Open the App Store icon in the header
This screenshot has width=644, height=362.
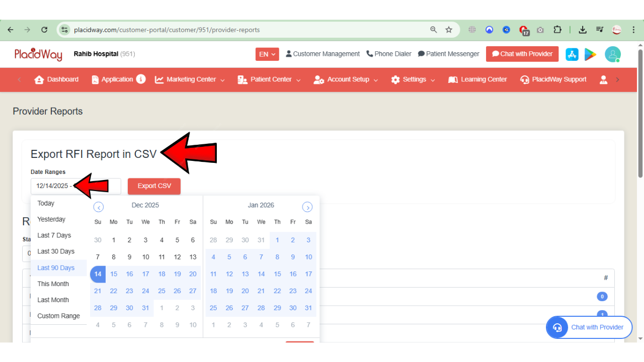572,54
